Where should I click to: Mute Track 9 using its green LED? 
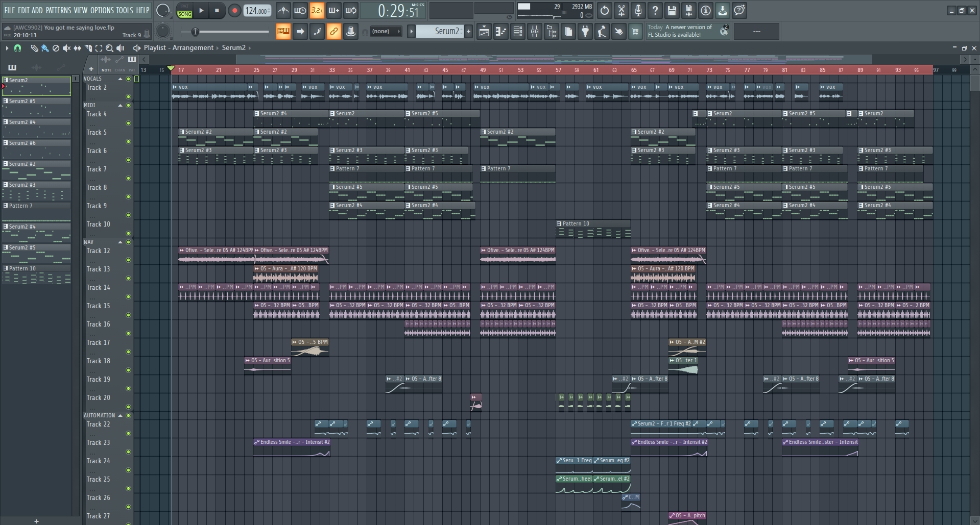point(129,215)
